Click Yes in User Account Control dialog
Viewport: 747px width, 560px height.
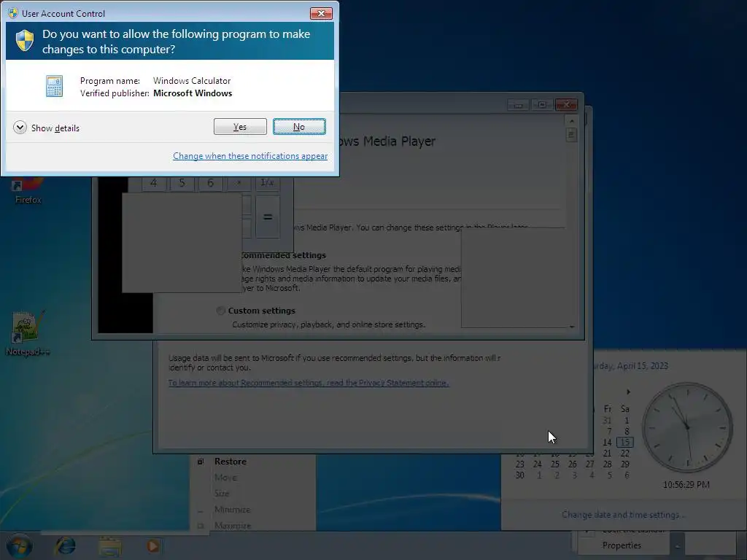pyautogui.click(x=240, y=127)
